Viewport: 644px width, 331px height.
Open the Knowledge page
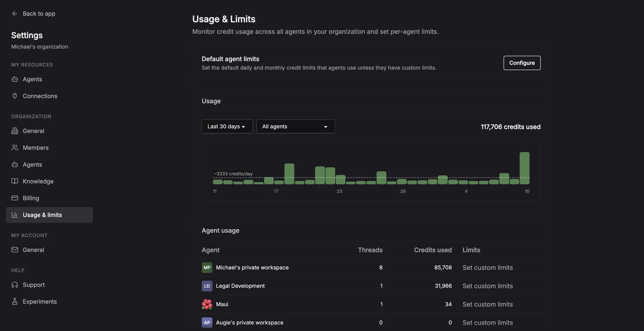(49, 181)
